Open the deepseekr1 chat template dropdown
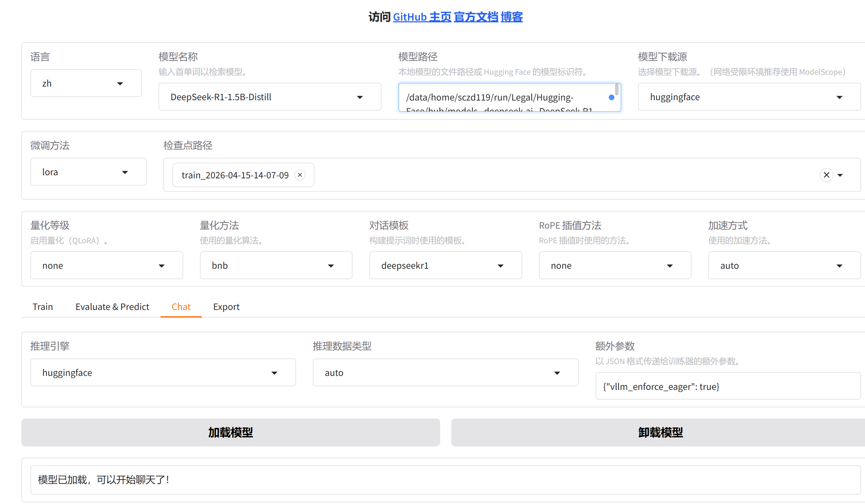This screenshot has width=865, height=504. (445, 266)
